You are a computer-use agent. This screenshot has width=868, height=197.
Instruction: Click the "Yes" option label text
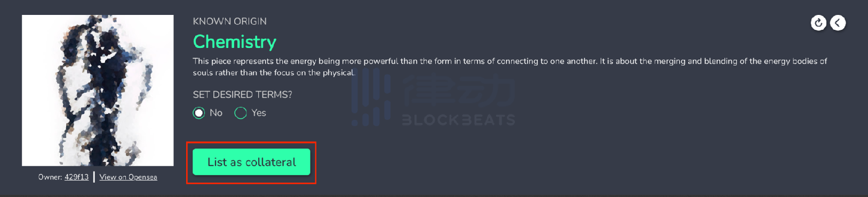pos(259,113)
